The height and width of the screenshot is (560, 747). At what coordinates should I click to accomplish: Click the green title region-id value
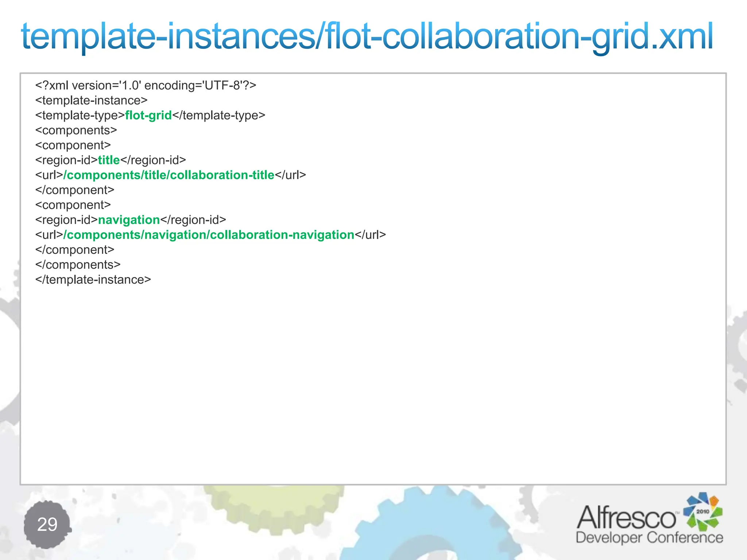[x=109, y=160]
